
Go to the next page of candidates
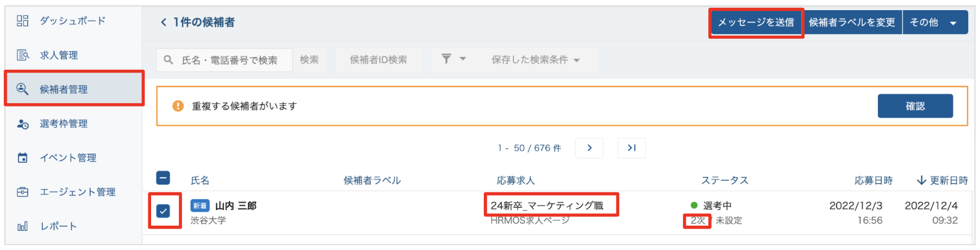pos(589,148)
